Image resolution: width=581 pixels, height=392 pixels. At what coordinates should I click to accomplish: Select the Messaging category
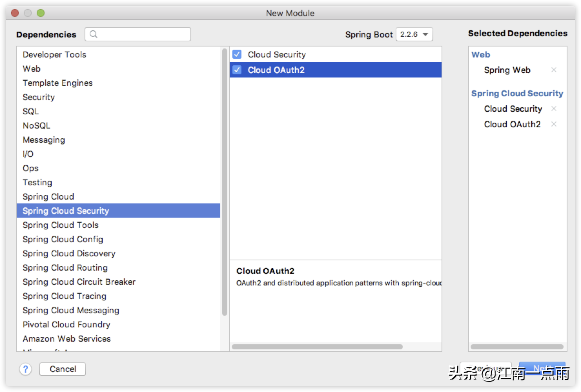coord(118,140)
